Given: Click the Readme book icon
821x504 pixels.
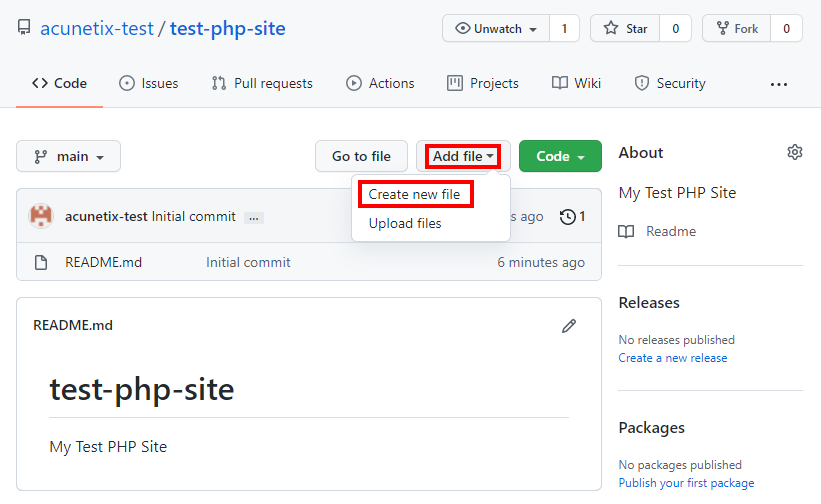Looking at the screenshot, I should (x=626, y=231).
